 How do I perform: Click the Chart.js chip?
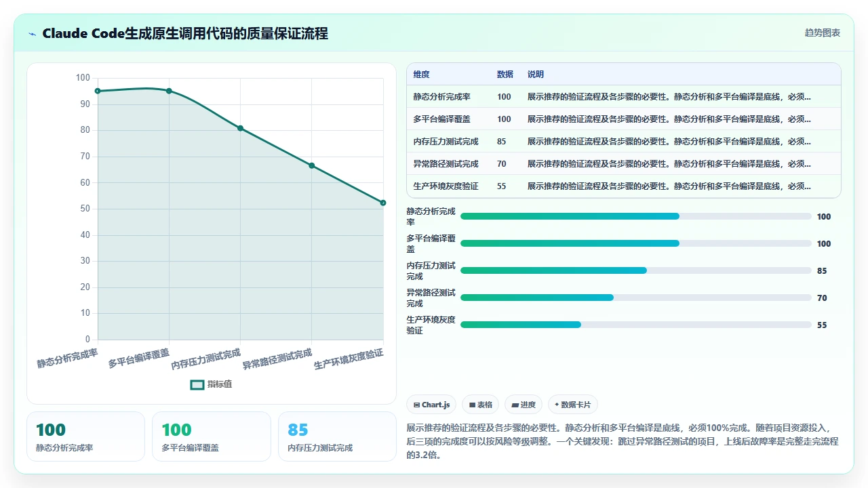[431, 405]
